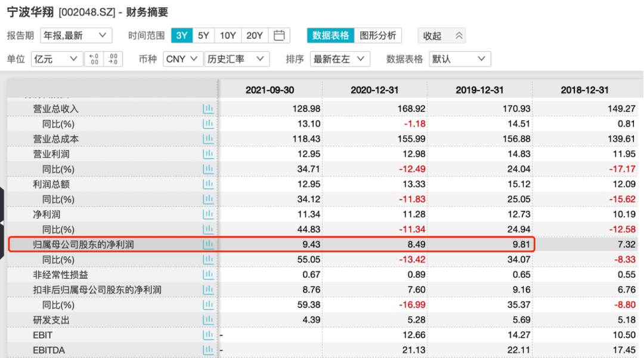
Task: Click the 21.13 EBITDA cell
Action: [414, 350]
